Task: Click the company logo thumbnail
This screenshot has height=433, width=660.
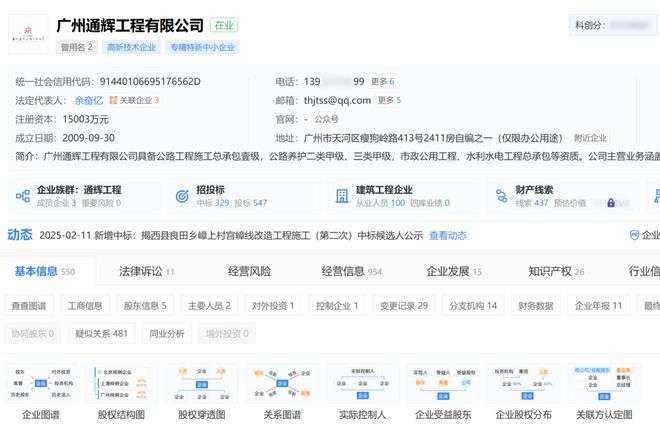Action: tap(28, 35)
